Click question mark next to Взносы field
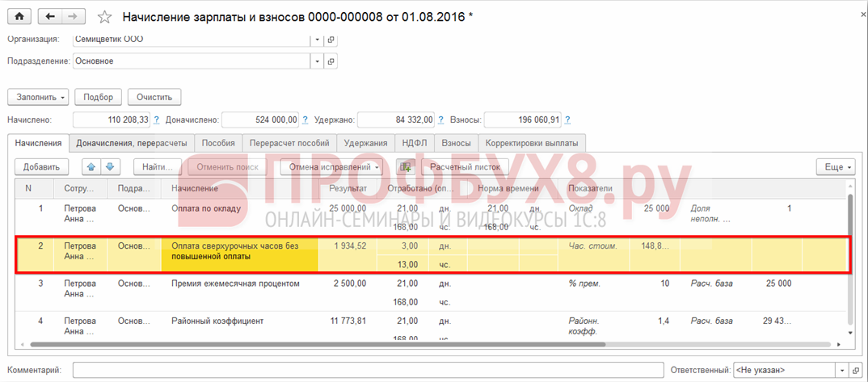This screenshot has width=868, height=382. coord(568,120)
